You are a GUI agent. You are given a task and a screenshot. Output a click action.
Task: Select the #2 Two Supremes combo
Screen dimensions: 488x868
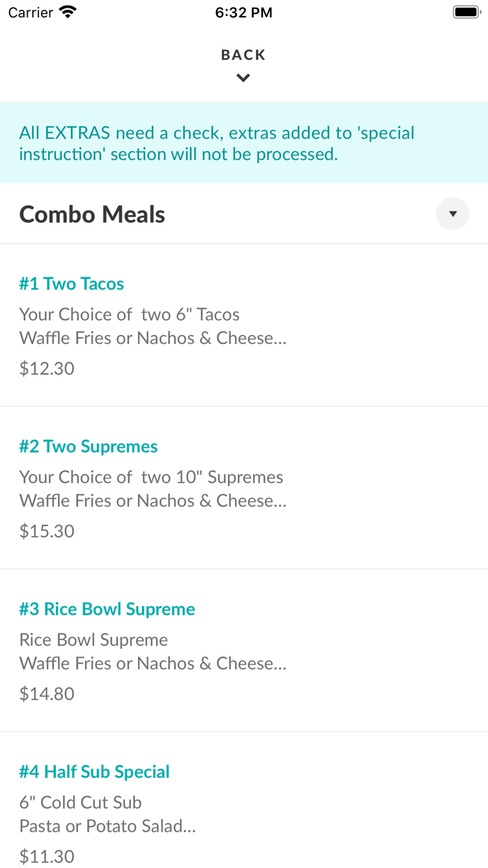pos(89,447)
